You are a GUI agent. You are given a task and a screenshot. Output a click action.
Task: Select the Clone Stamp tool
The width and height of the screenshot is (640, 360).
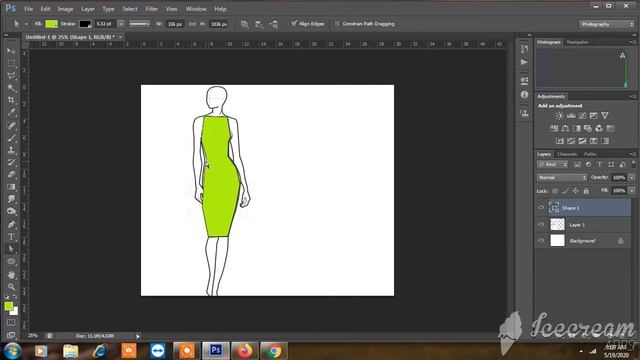[11, 150]
